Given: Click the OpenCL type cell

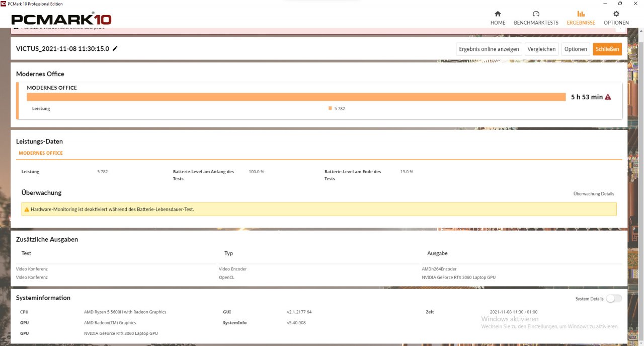Looking at the screenshot, I should point(226,278).
